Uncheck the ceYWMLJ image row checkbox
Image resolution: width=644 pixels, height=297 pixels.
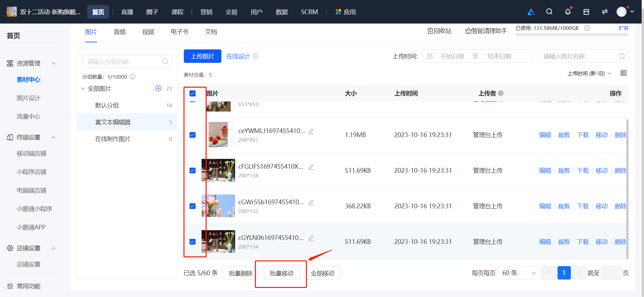[193, 135]
